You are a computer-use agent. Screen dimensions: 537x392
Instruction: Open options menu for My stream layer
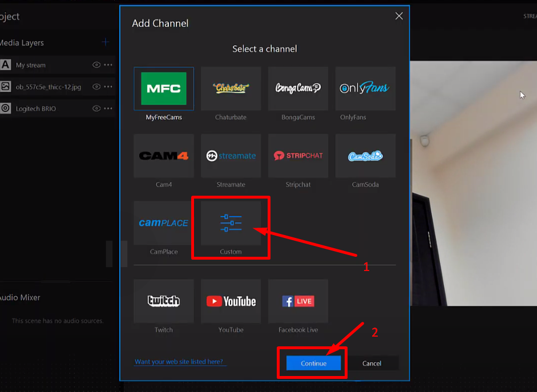tap(108, 64)
